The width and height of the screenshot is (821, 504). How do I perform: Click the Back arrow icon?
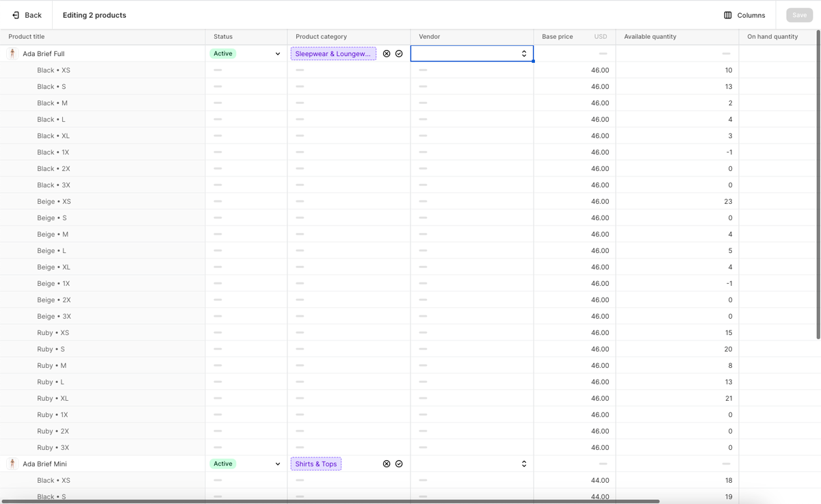click(16, 15)
